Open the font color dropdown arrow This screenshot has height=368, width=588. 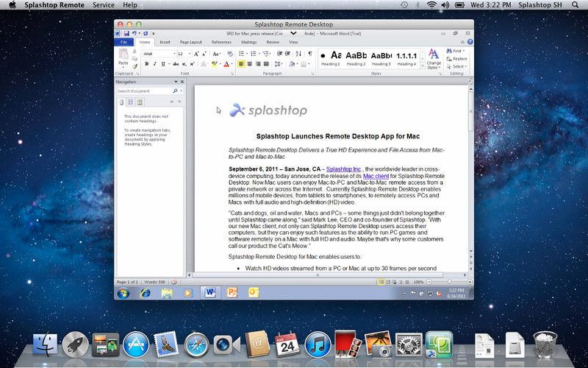(x=232, y=64)
